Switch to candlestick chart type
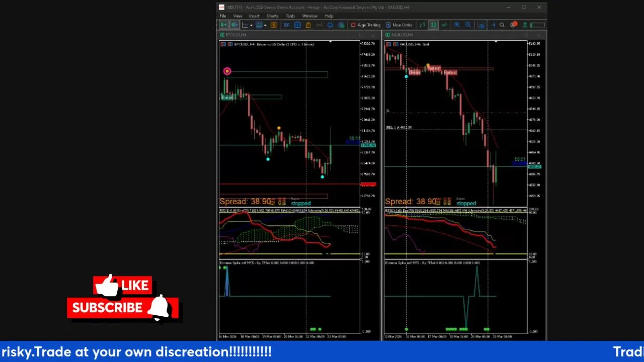Screen dimensions: 644x362 pos(433,25)
